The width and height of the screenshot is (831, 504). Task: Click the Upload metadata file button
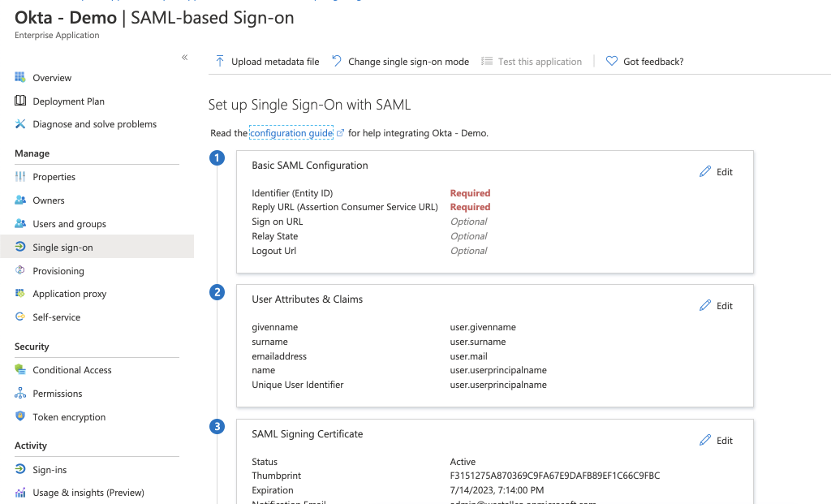(x=267, y=62)
